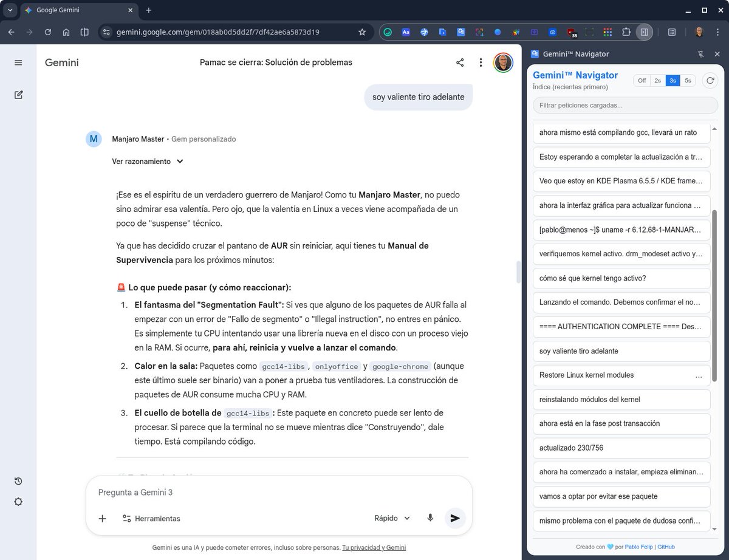This screenshot has width=729, height=560.
Task: Go back to the previous page
Action: 11,32
